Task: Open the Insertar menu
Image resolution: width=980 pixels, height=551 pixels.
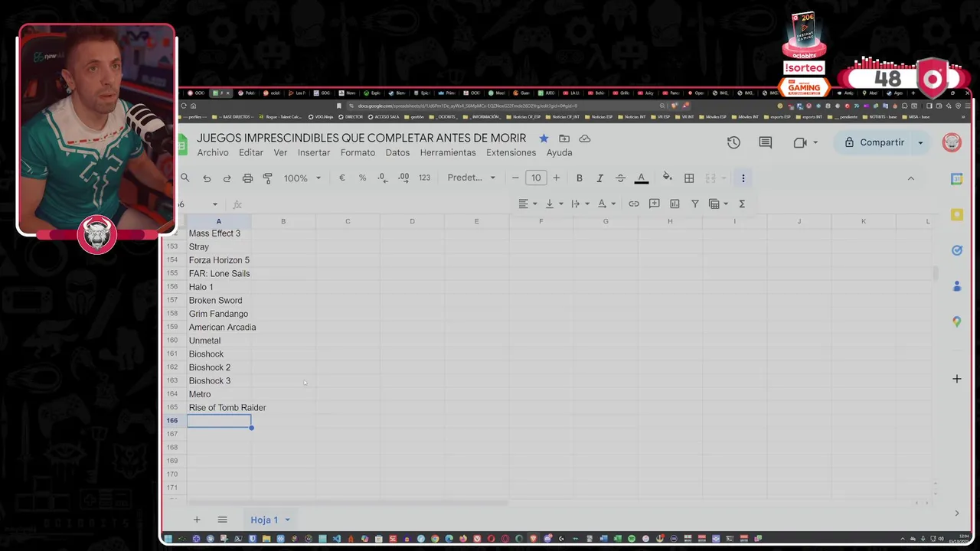Action: [x=314, y=153]
